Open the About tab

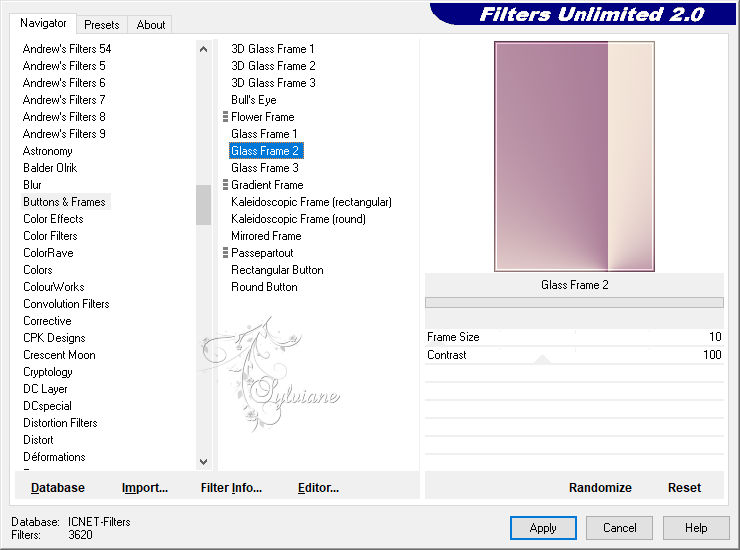pyautogui.click(x=151, y=25)
